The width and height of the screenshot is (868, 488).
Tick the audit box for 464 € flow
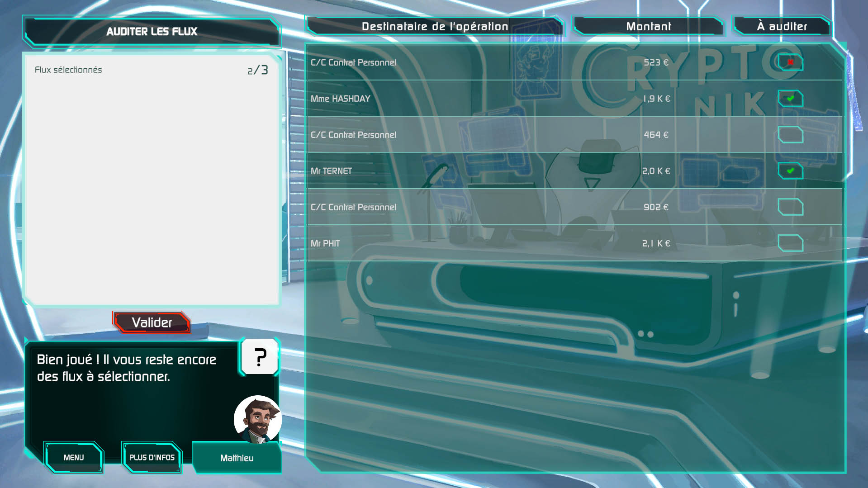(x=790, y=135)
